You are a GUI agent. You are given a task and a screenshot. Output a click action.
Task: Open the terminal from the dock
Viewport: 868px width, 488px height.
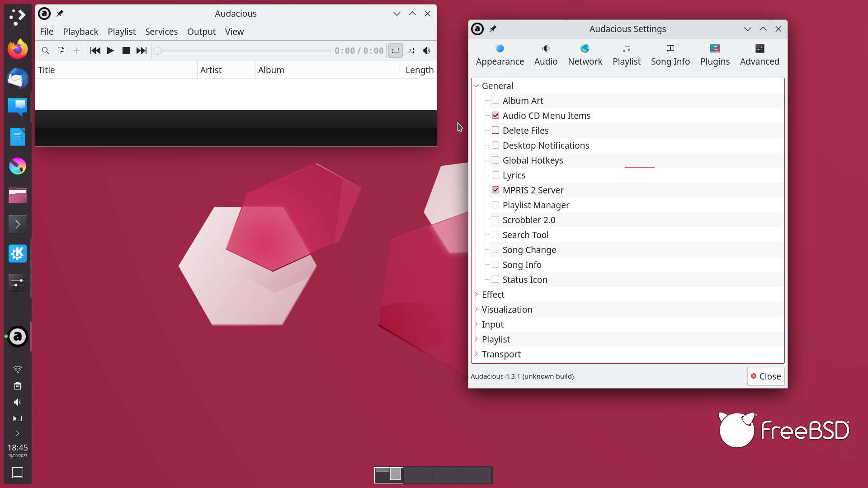pyautogui.click(x=18, y=224)
